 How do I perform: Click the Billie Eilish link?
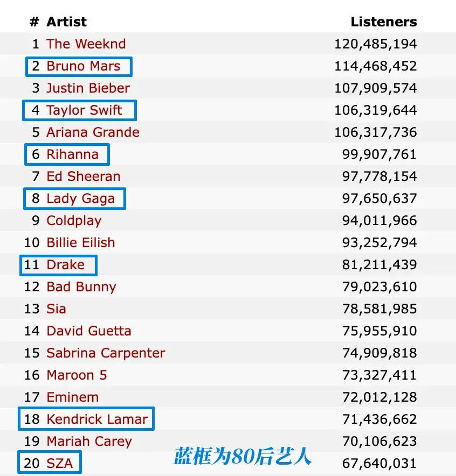pyautogui.click(x=81, y=243)
